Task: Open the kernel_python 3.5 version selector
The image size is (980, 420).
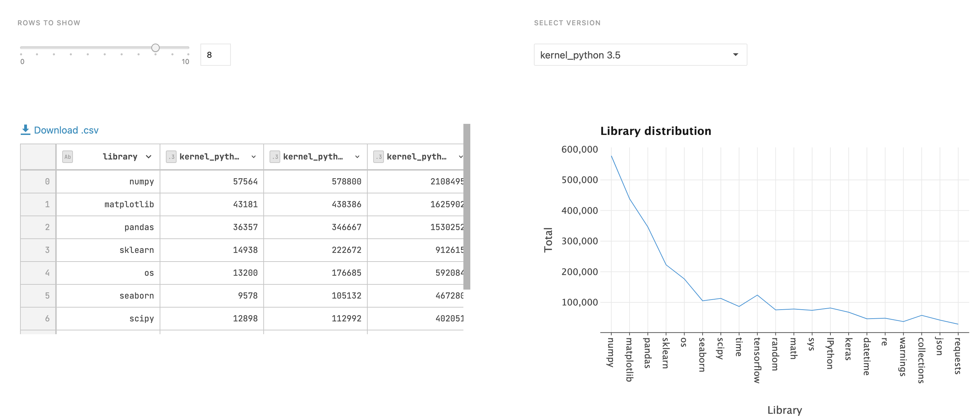Action: tap(640, 54)
